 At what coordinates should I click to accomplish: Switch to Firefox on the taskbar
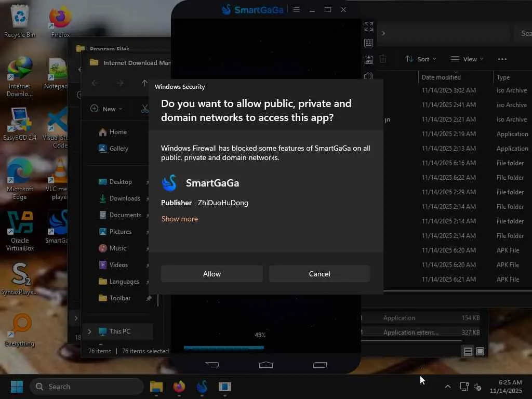point(179,387)
